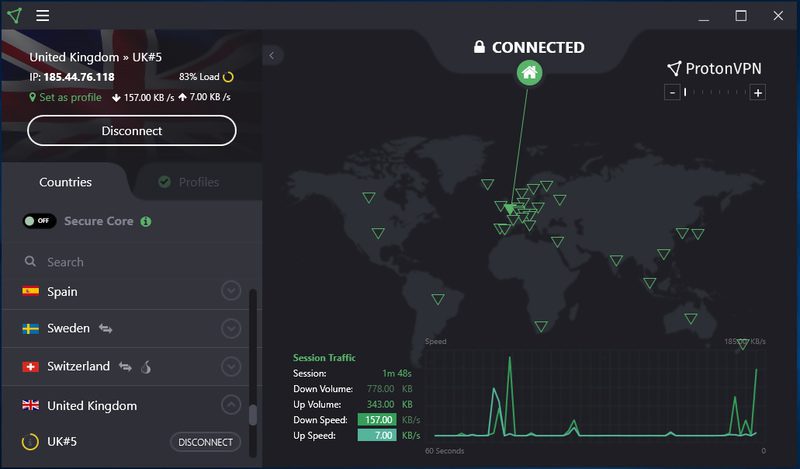
Task: Switch to the Countries tab
Action: click(65, 182)
